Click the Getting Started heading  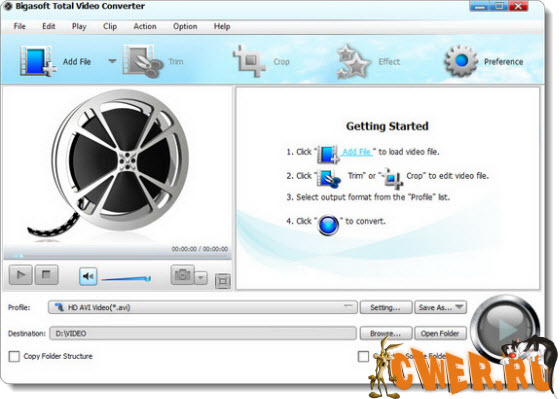(387, 126)
